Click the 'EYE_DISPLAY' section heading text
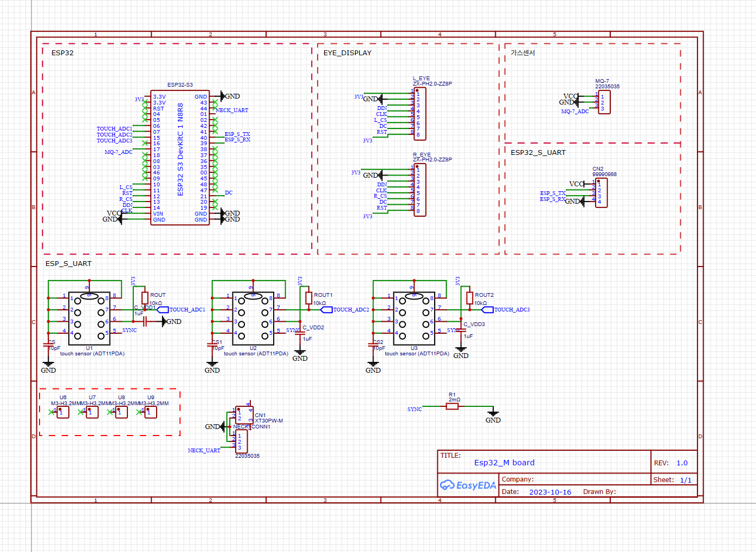The width and height of the screenshot is (756, 552). [347, 53]
